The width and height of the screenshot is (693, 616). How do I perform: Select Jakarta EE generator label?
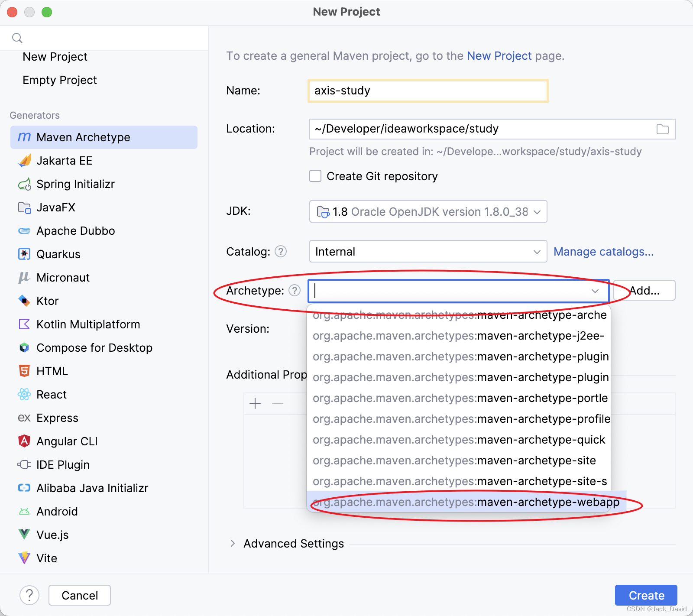[x=64, y=160]
